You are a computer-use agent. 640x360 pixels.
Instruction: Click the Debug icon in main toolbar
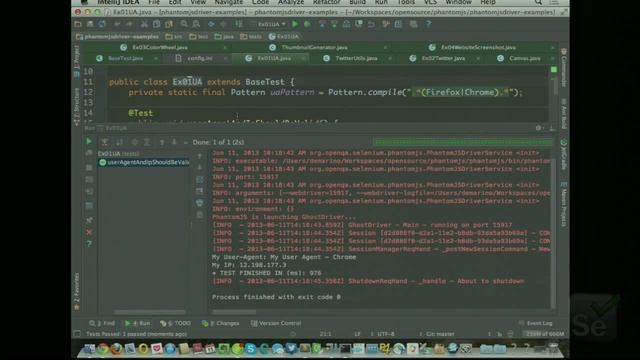307,24
